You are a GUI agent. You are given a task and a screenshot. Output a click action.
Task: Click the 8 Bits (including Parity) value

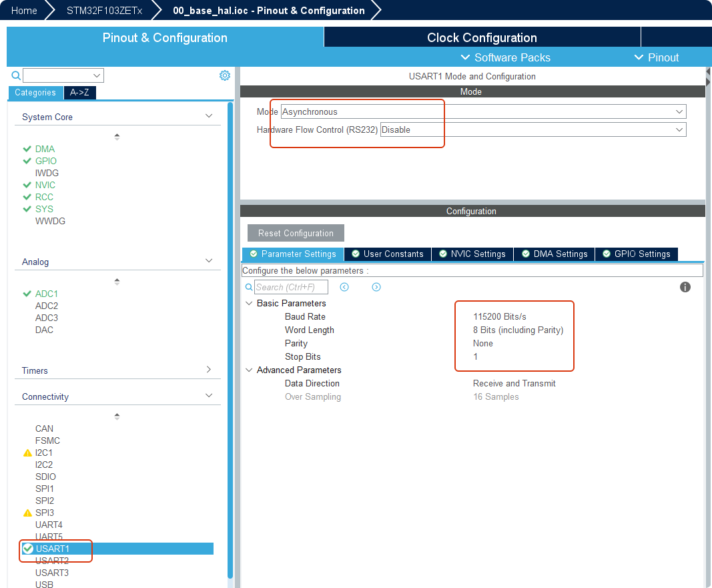pos(518,330)
